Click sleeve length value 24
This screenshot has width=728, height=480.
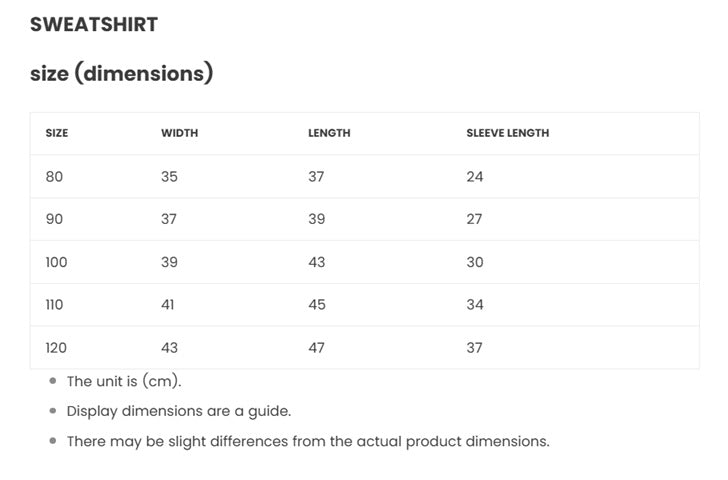[x=474, y=177]
